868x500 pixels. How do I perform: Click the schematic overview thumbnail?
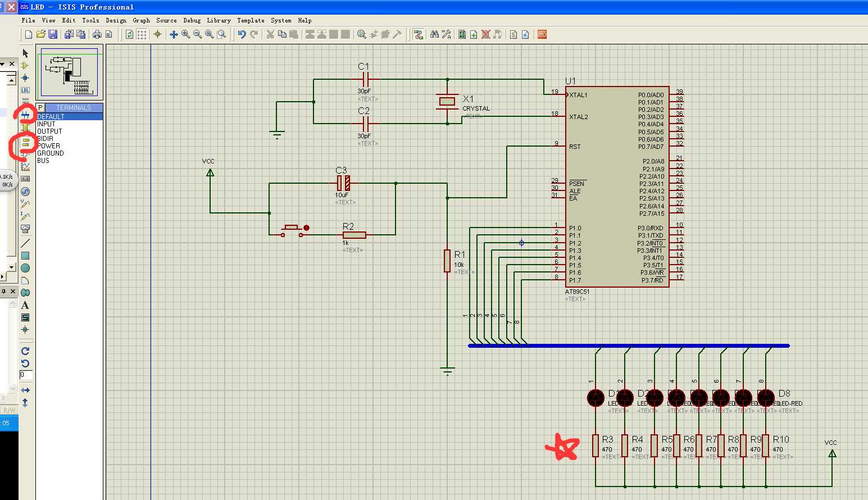point(70,73)
